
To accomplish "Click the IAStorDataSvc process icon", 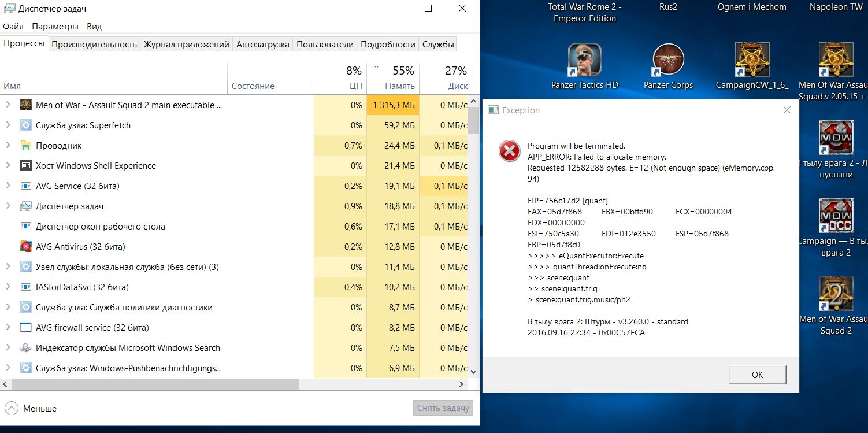I will pos(26,287).
